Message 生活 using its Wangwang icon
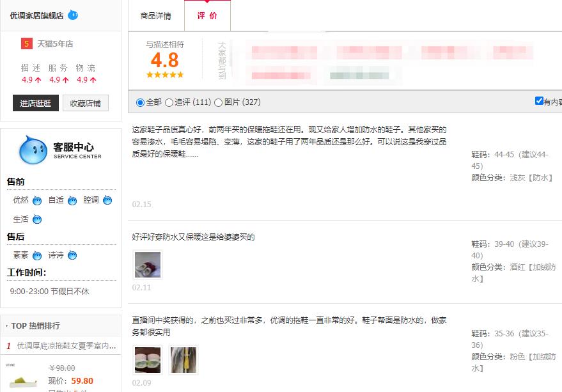Screen dimensions: 562x392 click(x=38, y=219)
